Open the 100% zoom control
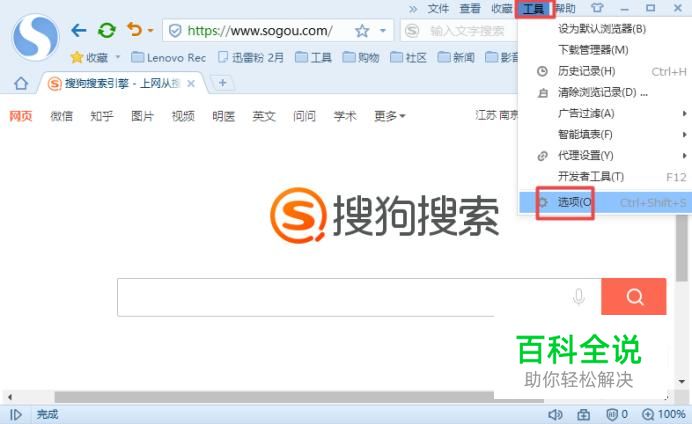This screenshot has width=692, height=424. click(664, 414)
